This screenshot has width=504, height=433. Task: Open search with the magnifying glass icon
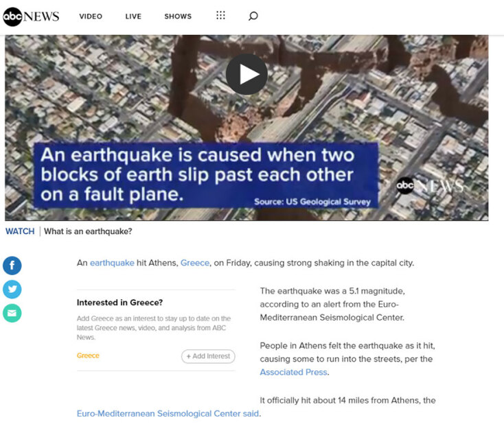point(253,16)
